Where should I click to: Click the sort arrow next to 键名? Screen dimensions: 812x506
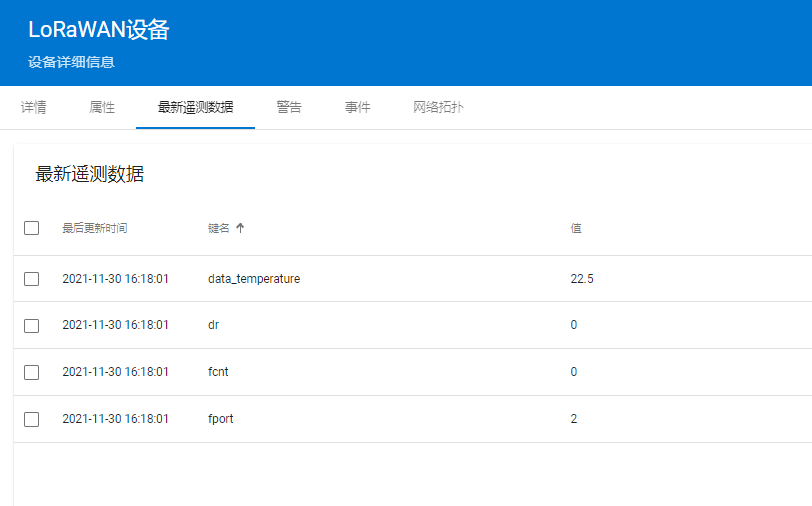coord(240,228)
